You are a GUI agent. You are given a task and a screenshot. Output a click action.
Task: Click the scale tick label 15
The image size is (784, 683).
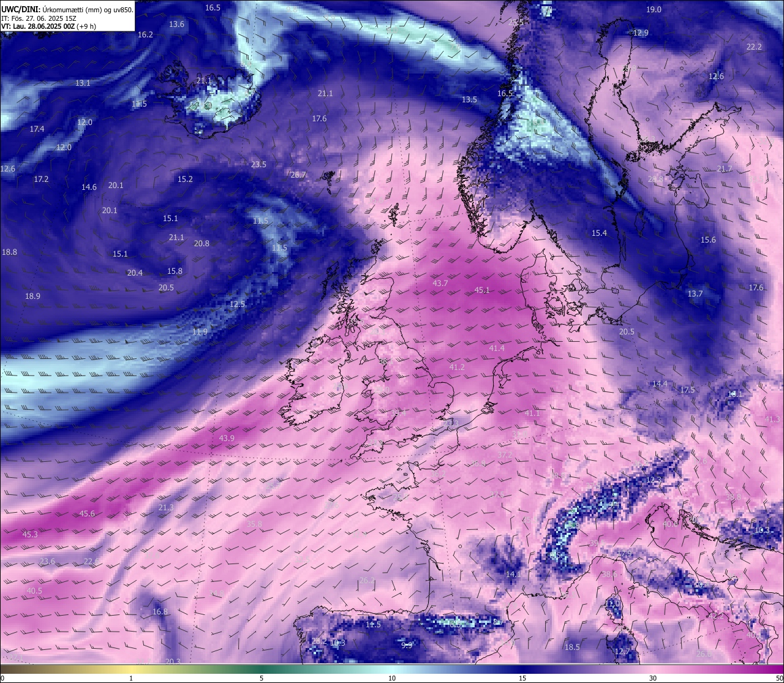[x=522, y=678]
